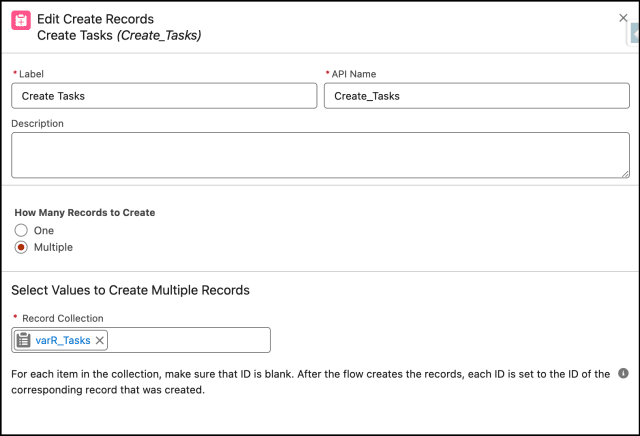Screen dimensions: 640x436
Task: Remove the varR_Tasks pill with its X
Action: tap(100, 340)
